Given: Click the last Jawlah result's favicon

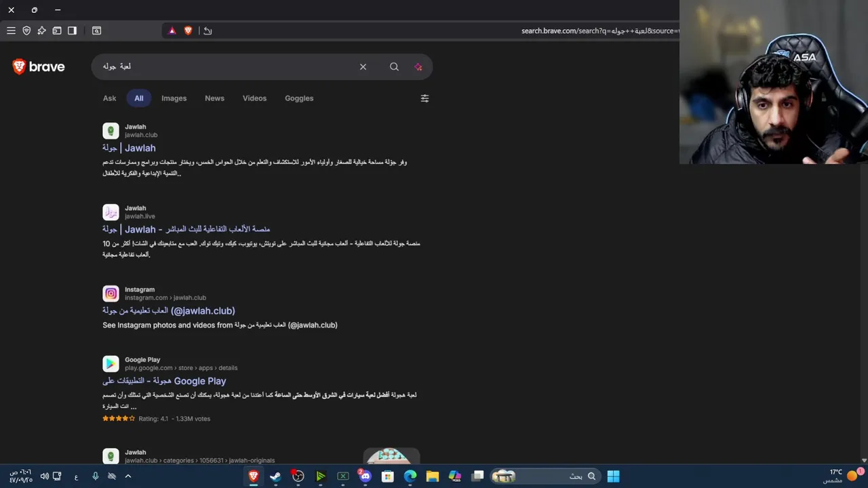Looking at the screenshot, I should pyautogui.click(x=111, y=456).
